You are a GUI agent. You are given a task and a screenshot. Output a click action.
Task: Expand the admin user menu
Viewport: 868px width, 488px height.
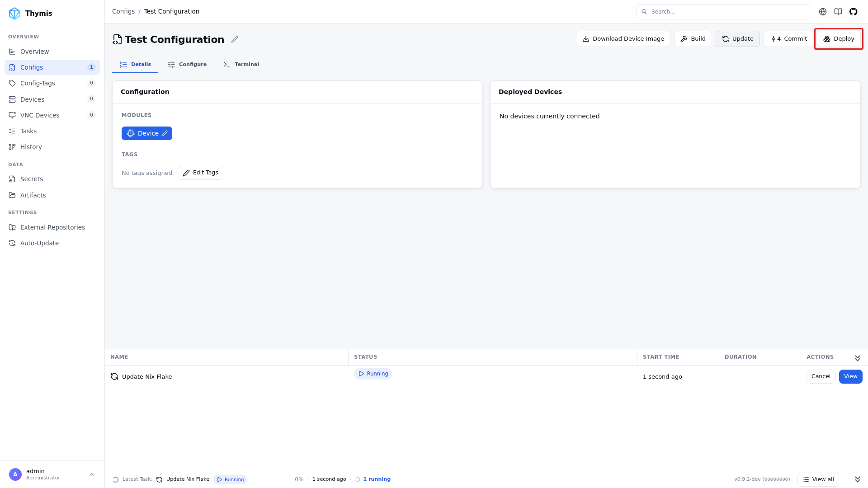[92, 474]
